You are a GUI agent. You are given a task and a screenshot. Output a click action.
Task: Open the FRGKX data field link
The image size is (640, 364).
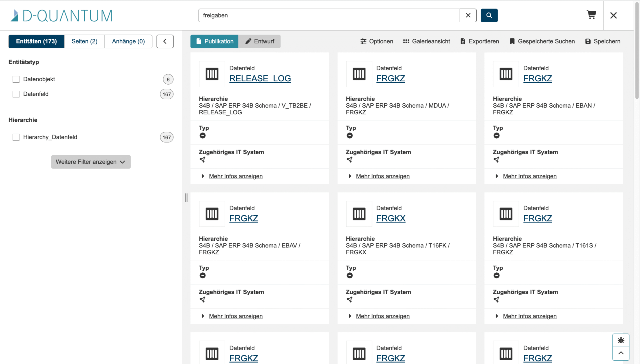tap(390, 218)
